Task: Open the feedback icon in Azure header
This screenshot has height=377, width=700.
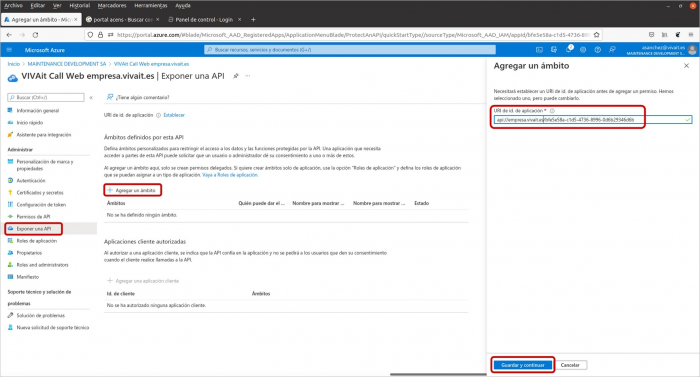Action: [612, 50]
